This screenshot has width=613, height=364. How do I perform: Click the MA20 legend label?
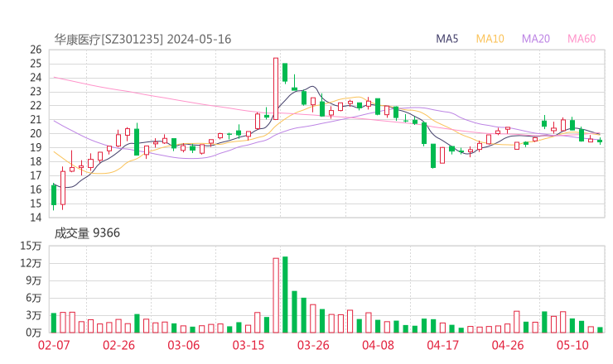(x=536, y=39)
